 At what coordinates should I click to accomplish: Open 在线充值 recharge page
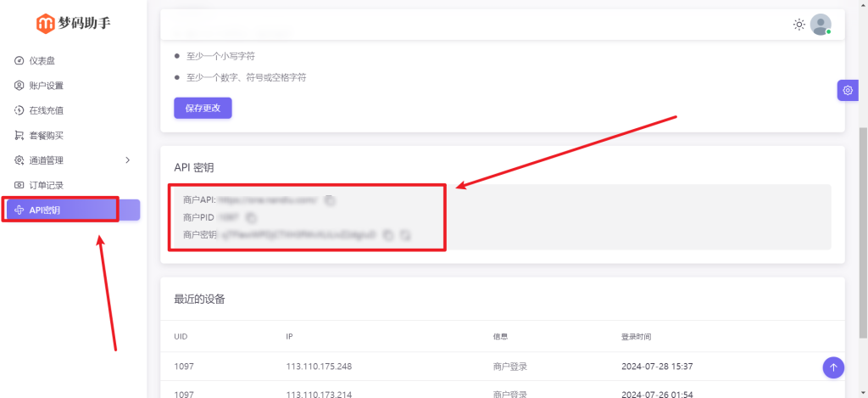[x=47, y=110]
